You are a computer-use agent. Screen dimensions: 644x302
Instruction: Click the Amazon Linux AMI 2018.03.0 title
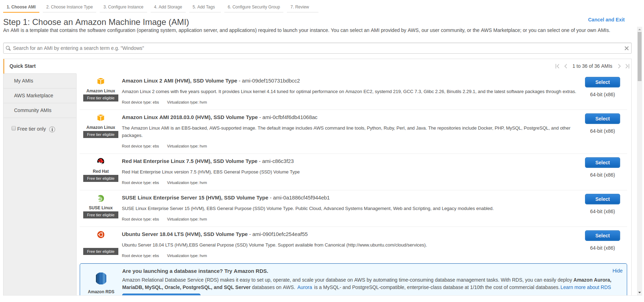tap(190, 117)
